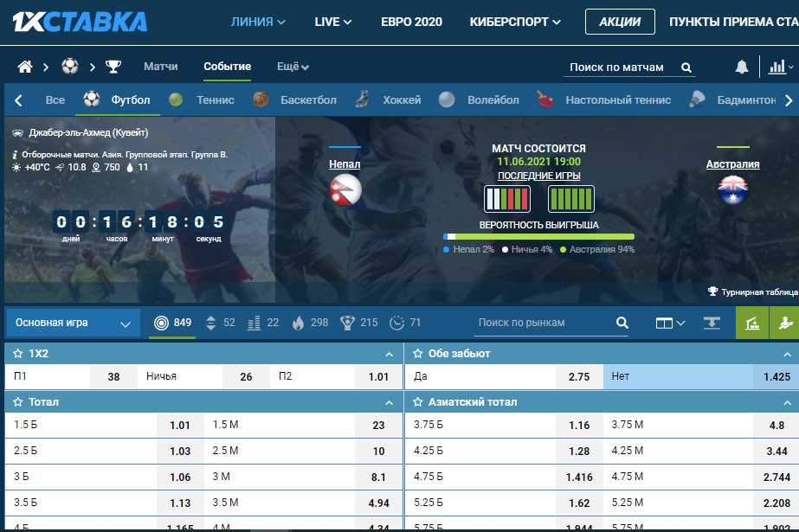Open the ПОСЛЕДНИЕ ИГРЫ link
Screen dimensions: 799x532
click(538, 176)
